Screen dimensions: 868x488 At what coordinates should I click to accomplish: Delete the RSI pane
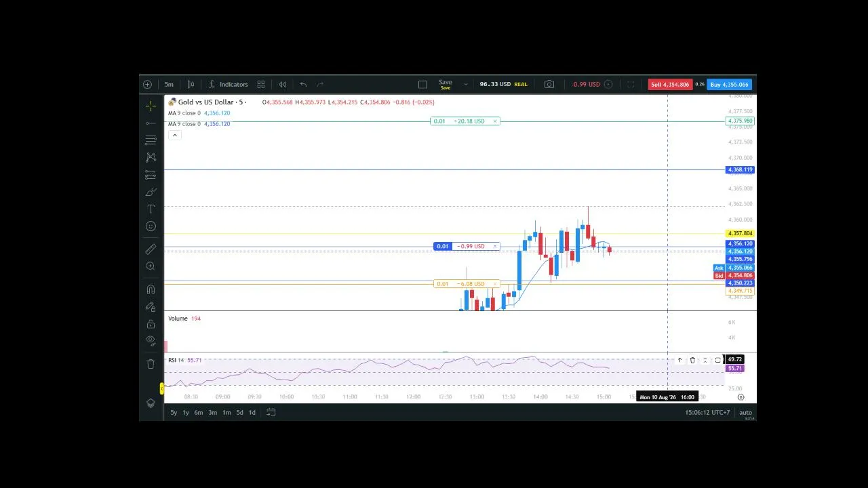tap(692, 361)
